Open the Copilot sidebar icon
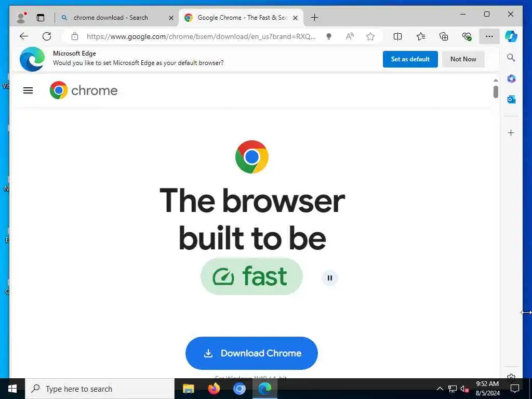532x399 pixels. [x=511, y=36]
